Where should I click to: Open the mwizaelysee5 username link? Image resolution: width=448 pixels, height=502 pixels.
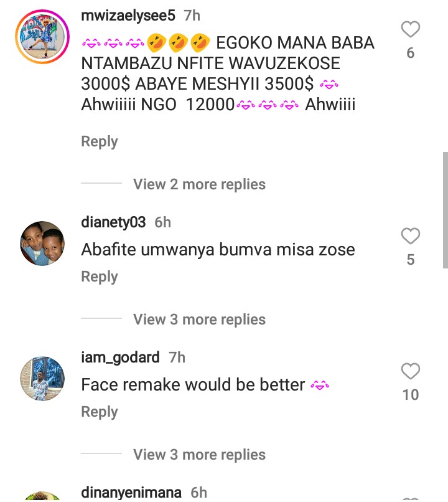(128, 16)
